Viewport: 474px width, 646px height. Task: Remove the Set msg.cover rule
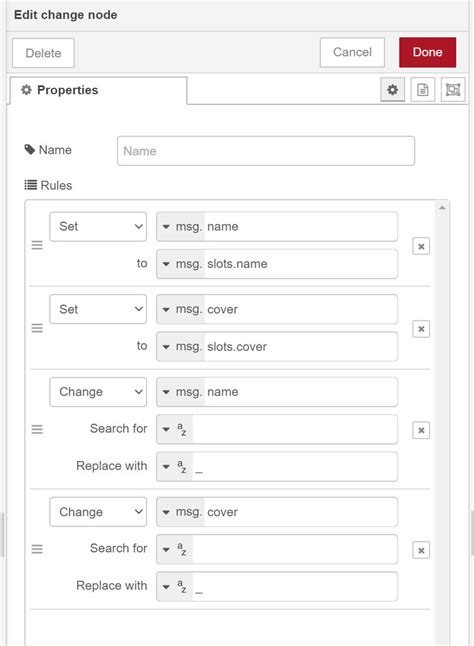421,329
